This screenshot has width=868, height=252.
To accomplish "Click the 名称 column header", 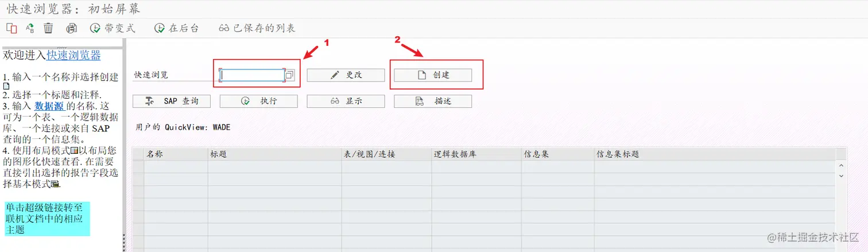I will tap(176, 154).
